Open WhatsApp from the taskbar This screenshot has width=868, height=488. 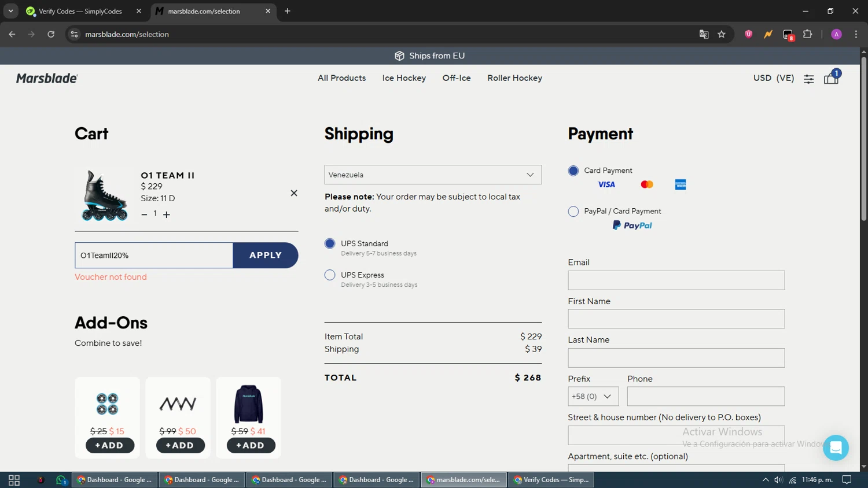point(61,480)
